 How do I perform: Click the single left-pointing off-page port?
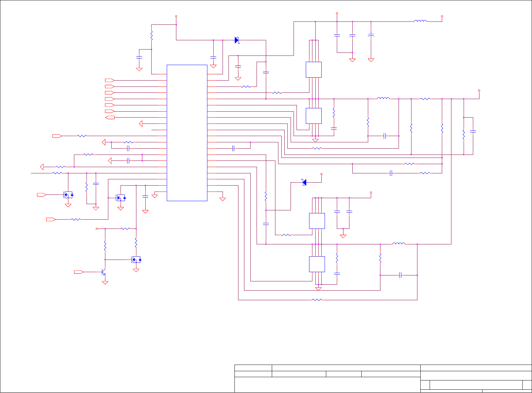pos(110,117)
